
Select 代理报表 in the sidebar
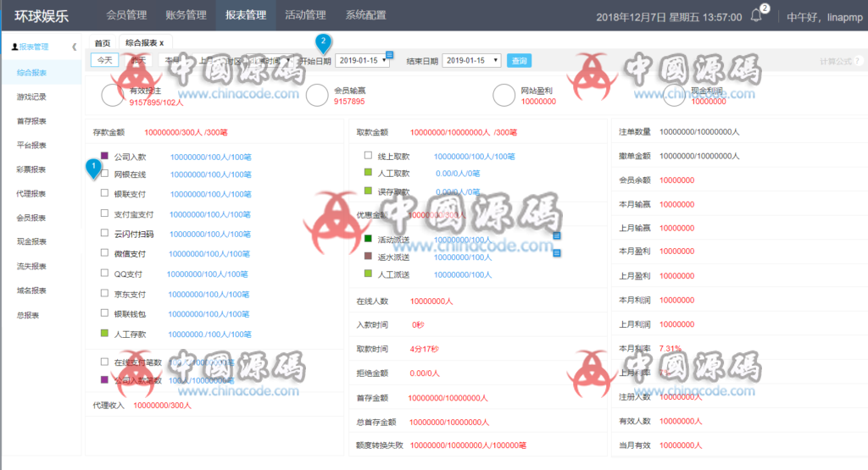click(x=31, y=194)
